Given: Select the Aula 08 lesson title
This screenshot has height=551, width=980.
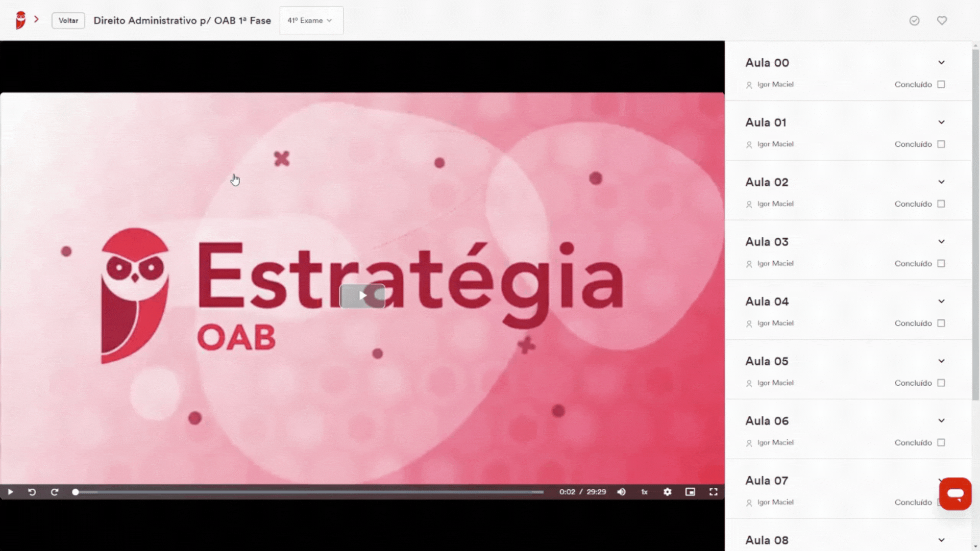Looking at the screenshot, I should pyautogui.click(x=767, y=540).
